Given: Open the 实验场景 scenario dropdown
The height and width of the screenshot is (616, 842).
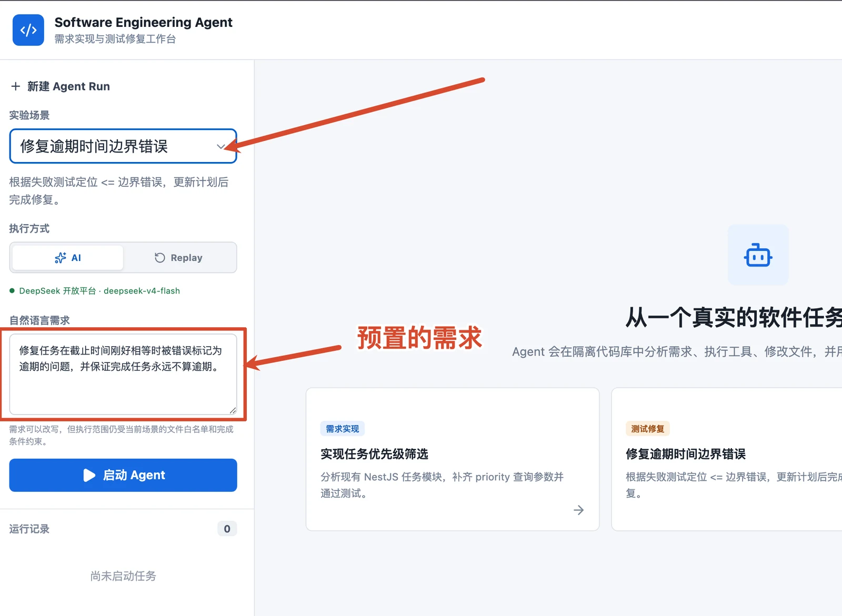Looking at the screenshot, I should pyautogui.click(x=123, y=146).
